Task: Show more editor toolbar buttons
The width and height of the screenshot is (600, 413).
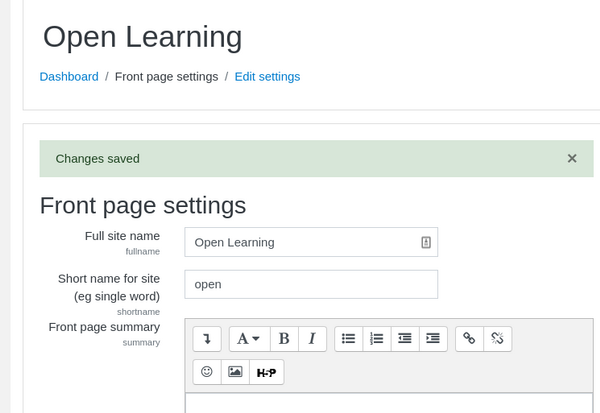Action: [x=207, y=339]
